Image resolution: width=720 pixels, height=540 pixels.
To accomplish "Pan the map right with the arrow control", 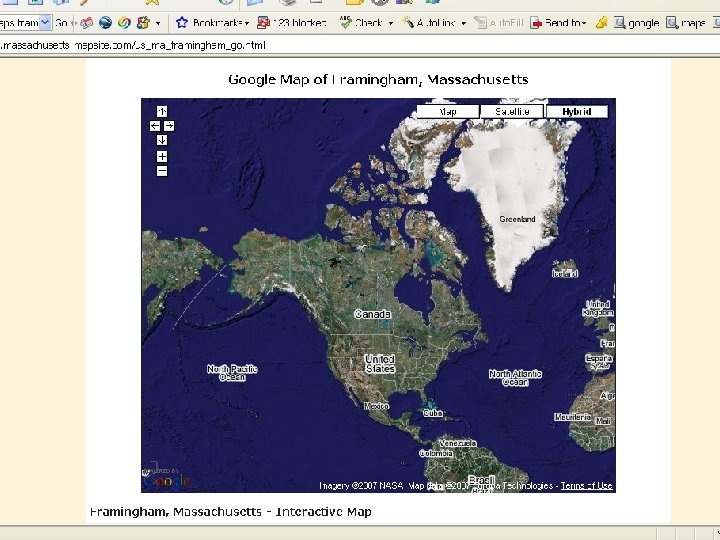I will [169, 126].
